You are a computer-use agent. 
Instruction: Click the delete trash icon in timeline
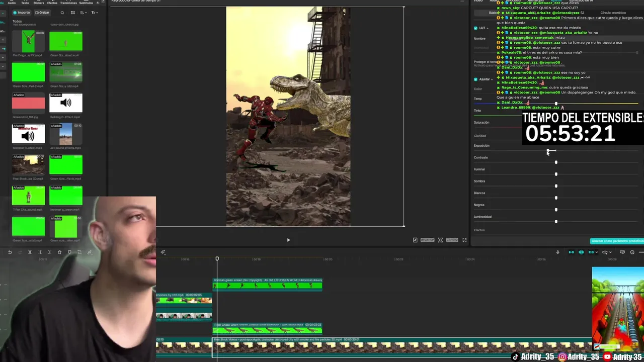59,252
